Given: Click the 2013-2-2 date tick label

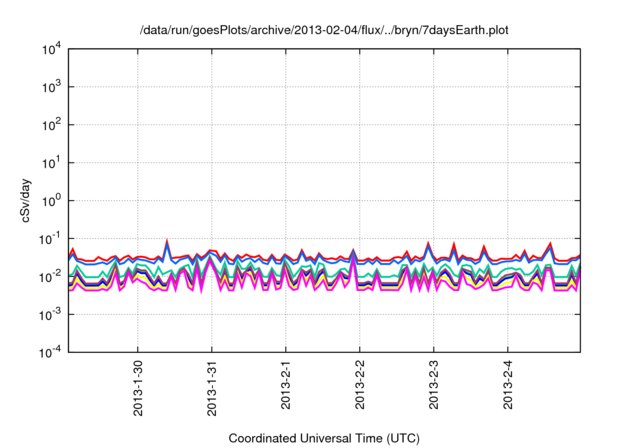Looking at the screenshot, I should [360, 385].
